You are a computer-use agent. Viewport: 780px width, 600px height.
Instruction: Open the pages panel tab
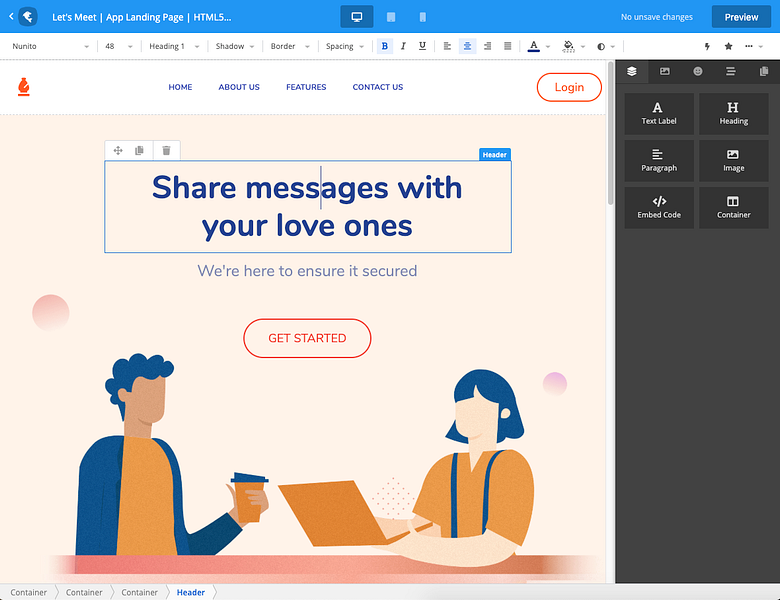tap(764, 71)
